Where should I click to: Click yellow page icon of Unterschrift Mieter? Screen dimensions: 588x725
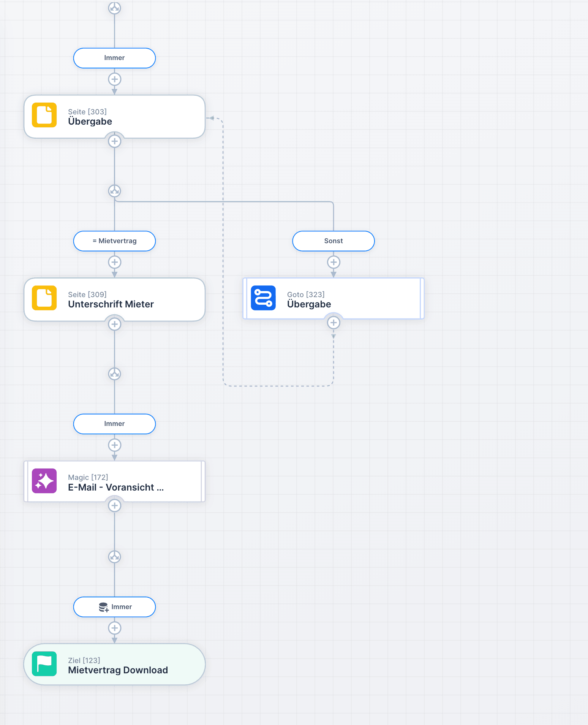44,298
